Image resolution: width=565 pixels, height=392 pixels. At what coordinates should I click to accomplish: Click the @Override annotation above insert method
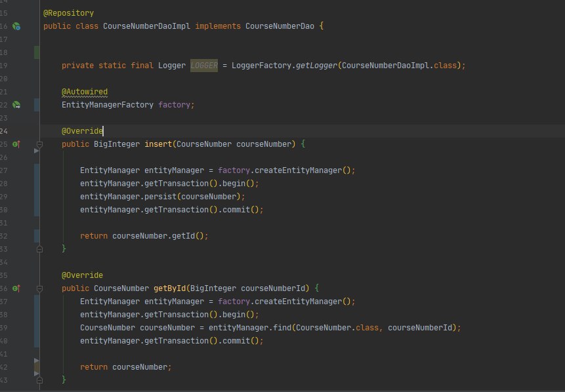pyautogui.click(x=82, y=131)
